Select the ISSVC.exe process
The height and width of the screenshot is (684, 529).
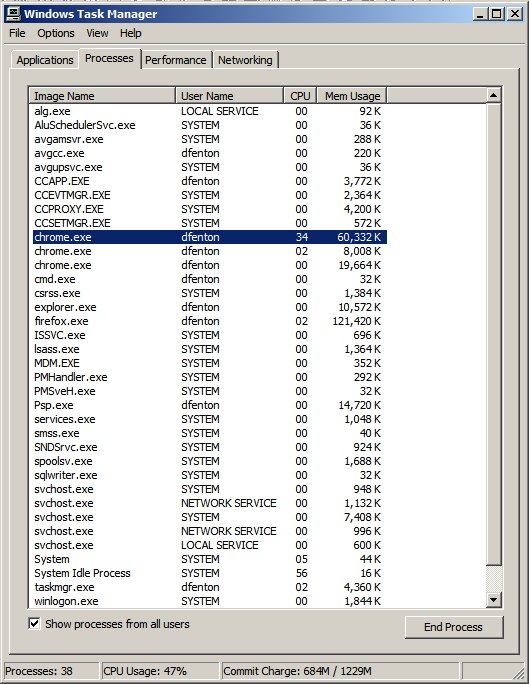pyautogui.click(x=210, y=335)
